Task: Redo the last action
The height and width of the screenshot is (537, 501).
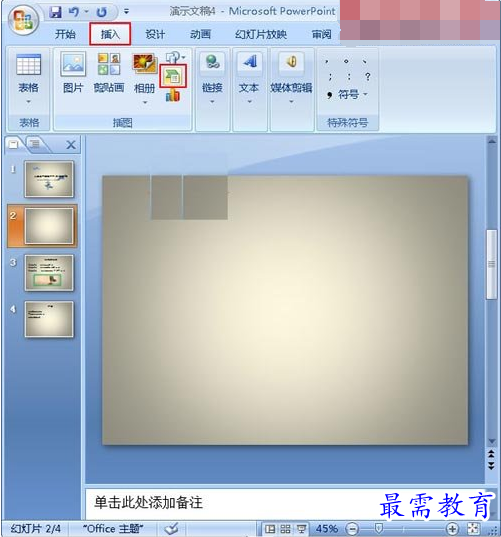Action: [x=101, y=12]
